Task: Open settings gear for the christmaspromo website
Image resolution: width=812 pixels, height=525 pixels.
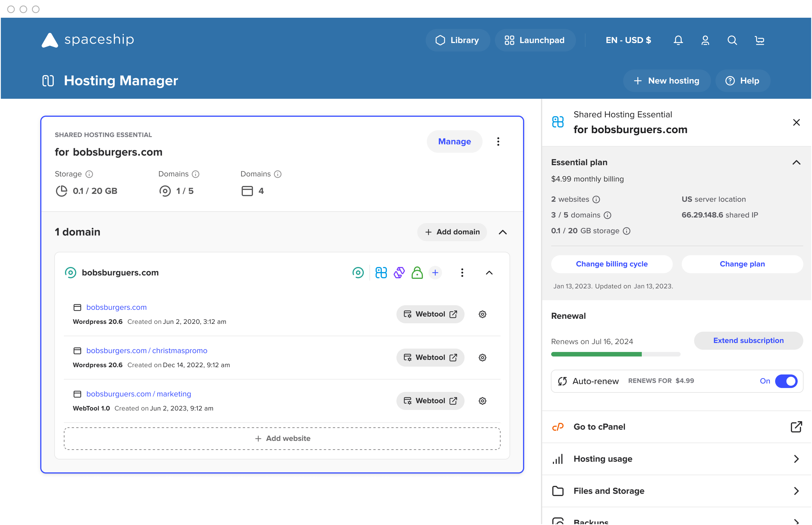Action: tap(482, 357)
